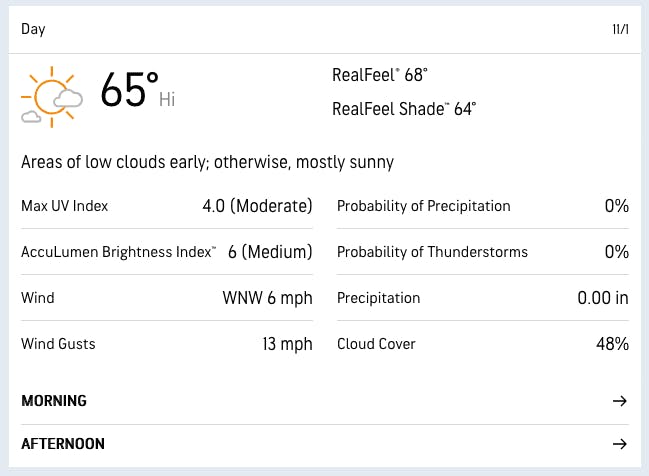Click the RealFeel 68° reading
Viewport: 649px width, 476px height.
(x=379, y=75)
